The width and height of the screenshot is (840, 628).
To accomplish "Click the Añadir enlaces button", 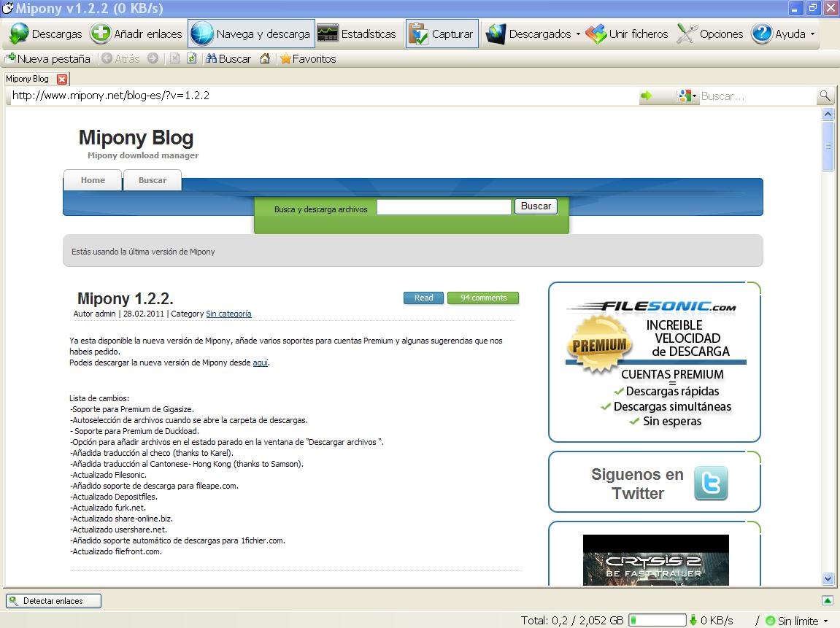I will (136, 34).
